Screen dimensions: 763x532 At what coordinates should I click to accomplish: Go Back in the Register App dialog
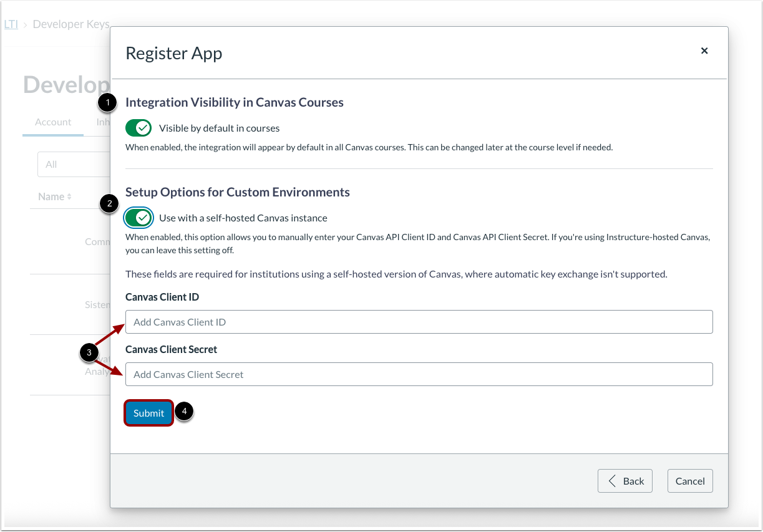tap(624, 481)
